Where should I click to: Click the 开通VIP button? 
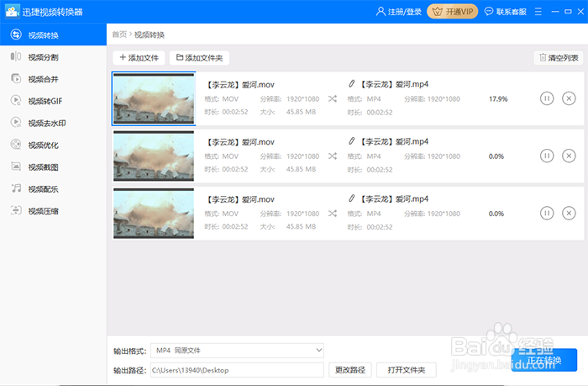pyautogui.click(x=453, y=12)
